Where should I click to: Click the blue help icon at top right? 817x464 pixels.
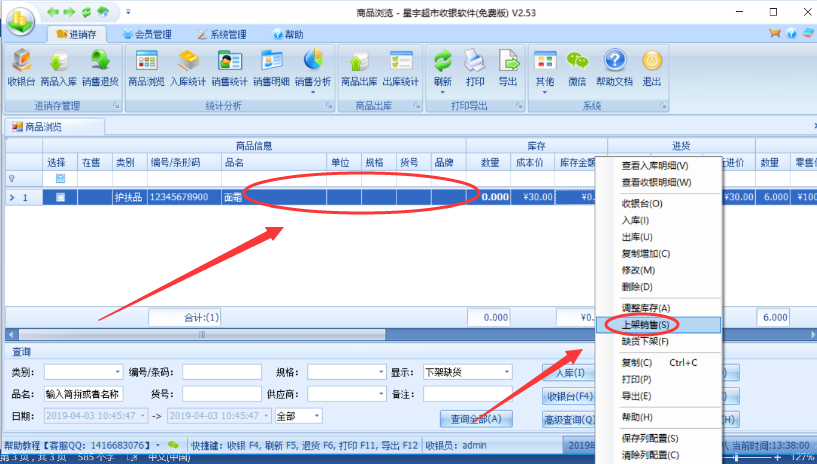point(791,33)
